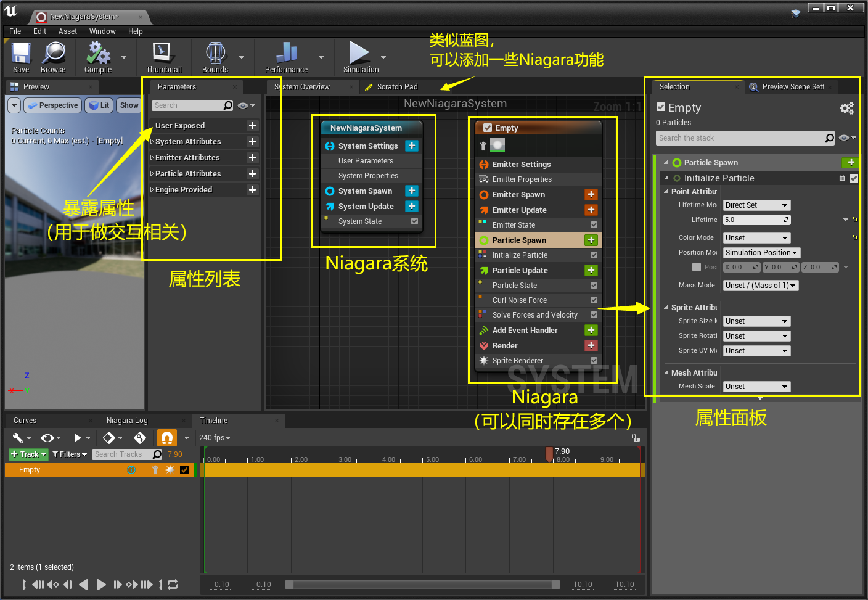Switch to Curves tab
Viewport: 868px width, 600px height.
point(25,421)
